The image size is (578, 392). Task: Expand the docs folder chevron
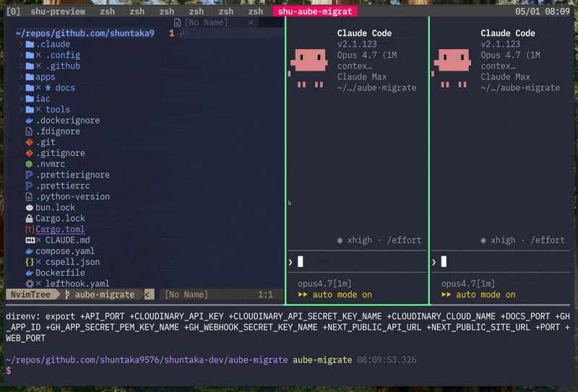[21, 87]
